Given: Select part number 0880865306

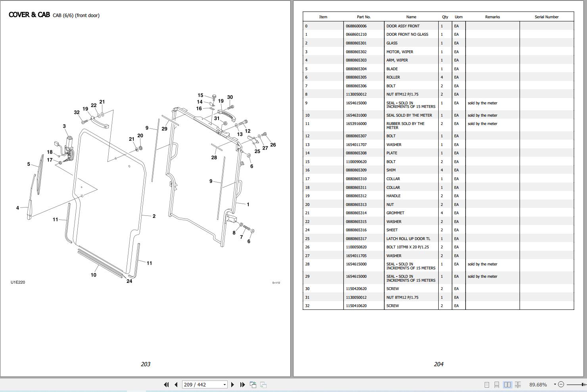Looking at the screenshot, I should 356,86.
